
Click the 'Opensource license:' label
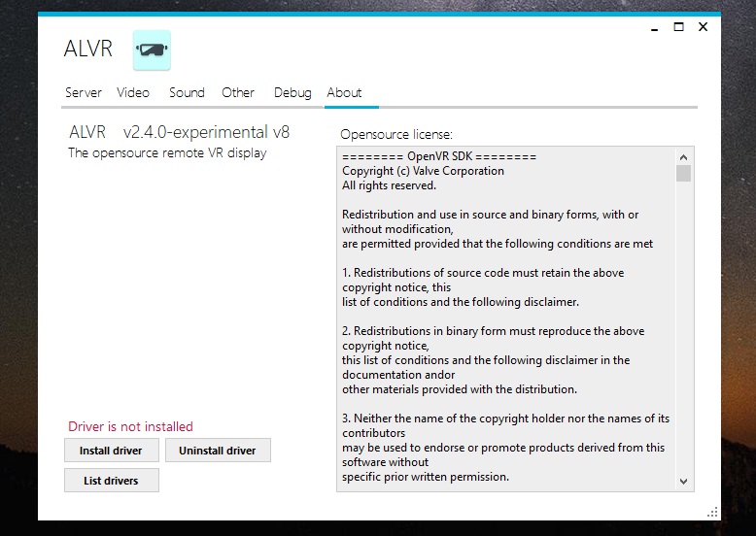(396, 134)
